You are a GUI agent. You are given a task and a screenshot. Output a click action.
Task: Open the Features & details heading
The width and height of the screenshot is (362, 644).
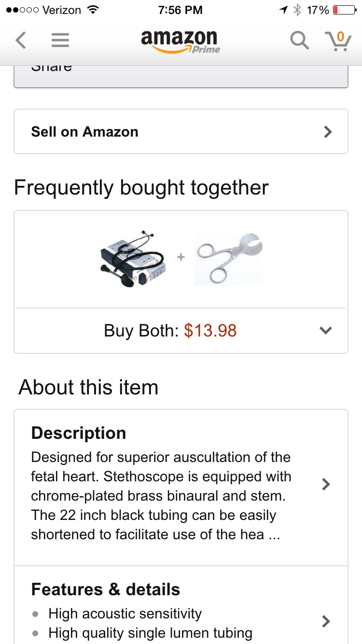tap(106, 589)
